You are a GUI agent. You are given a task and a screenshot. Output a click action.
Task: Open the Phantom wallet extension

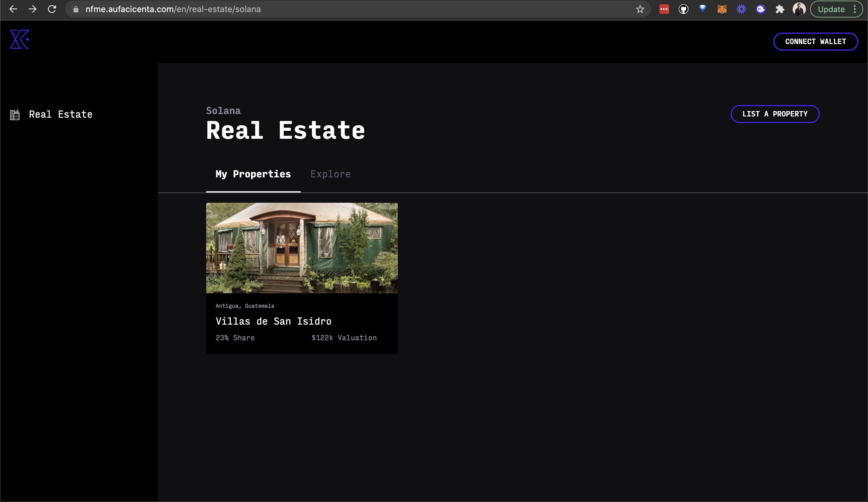coord(760,9)
